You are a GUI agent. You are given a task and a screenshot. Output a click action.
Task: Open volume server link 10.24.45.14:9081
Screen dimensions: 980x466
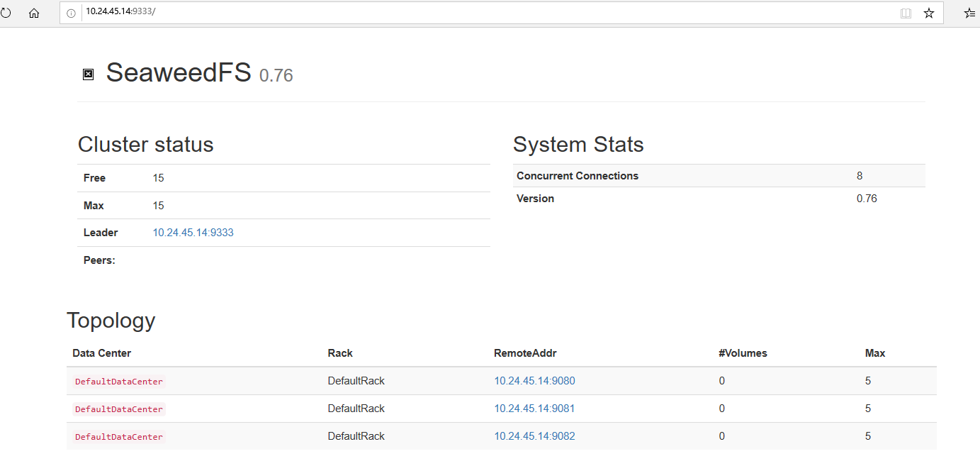point(534,409)
